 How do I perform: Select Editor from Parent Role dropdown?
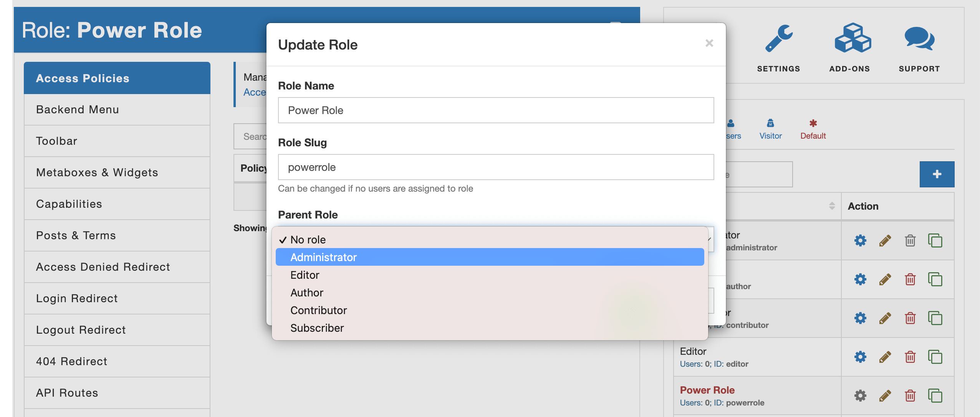pyautogui.click(x=305, y=275)
